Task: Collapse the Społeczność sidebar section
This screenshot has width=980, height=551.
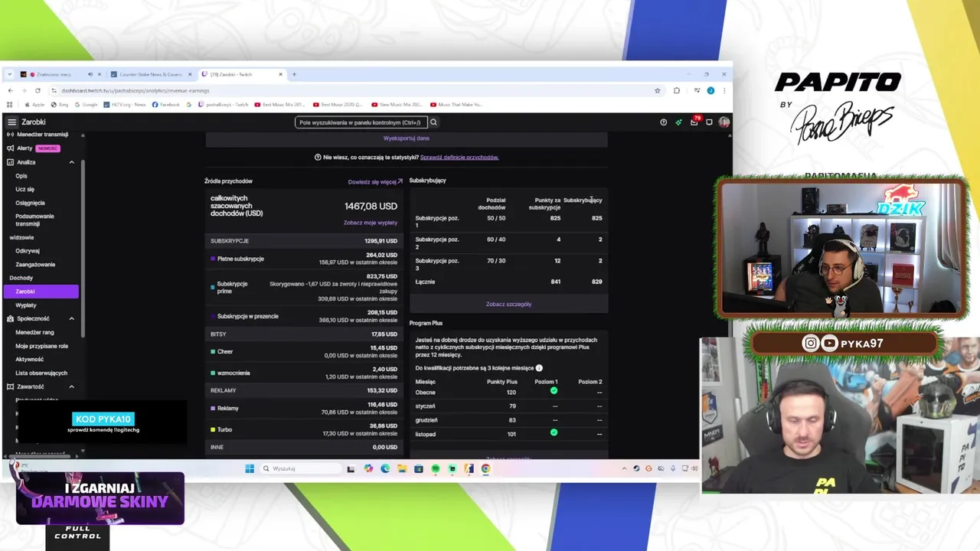Action: 72,318
